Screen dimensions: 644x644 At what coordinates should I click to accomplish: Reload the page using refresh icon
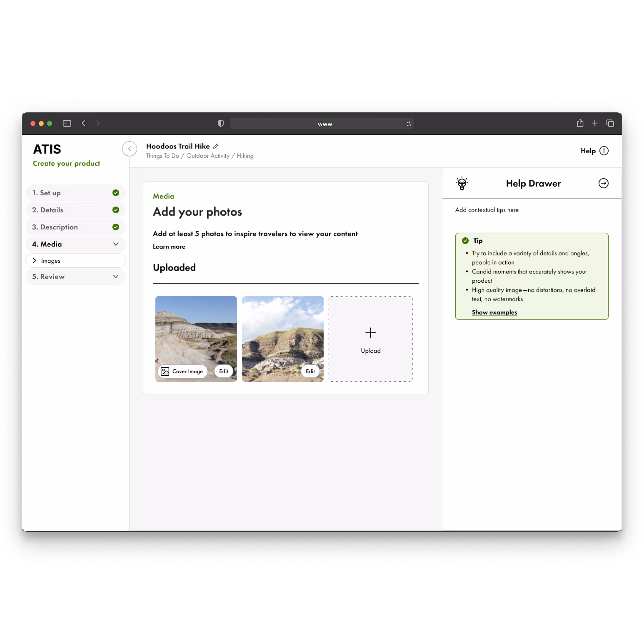[408, 124]
